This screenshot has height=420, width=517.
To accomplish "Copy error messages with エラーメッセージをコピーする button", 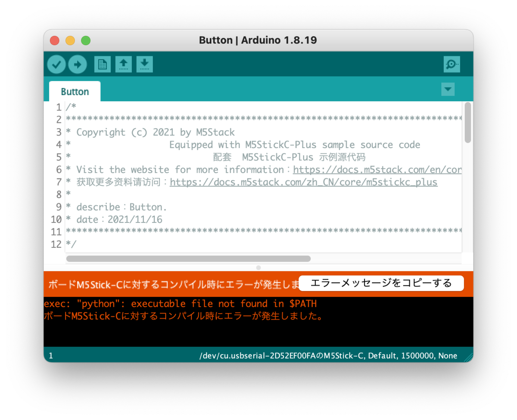I will coord(381,283).
